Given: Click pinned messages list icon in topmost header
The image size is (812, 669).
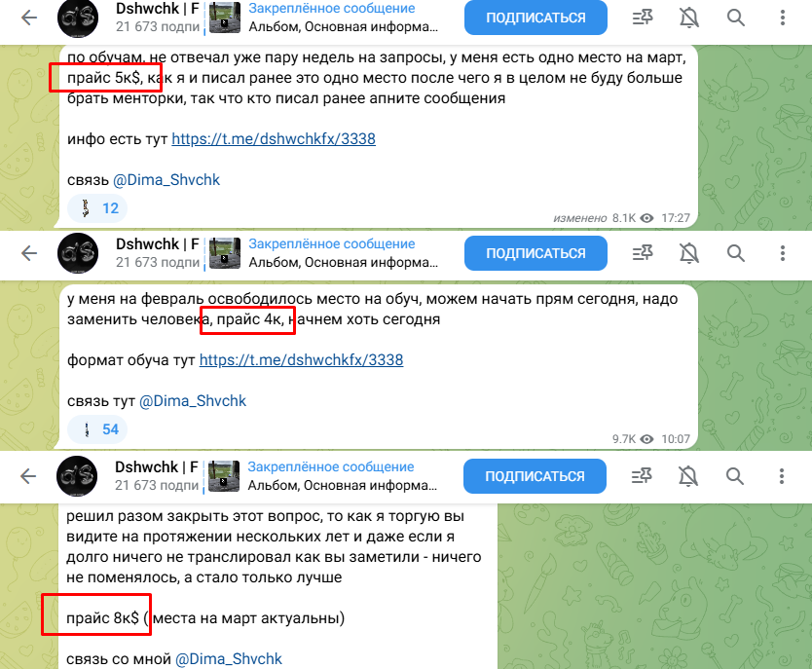Looking at the screenshot, I should (643, 18).
